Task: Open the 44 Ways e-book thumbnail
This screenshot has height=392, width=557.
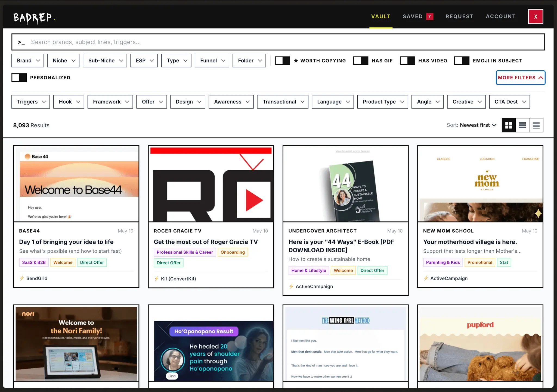Action: [x=345, y=184]
